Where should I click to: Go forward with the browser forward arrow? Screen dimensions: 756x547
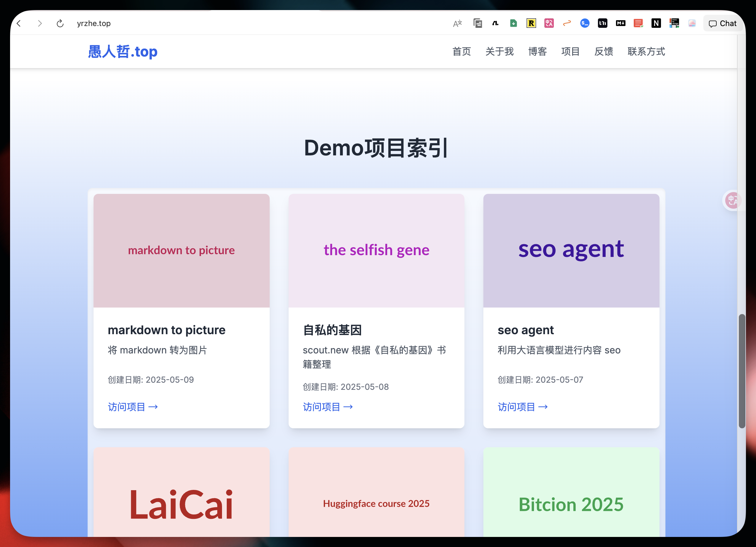point(40,23)
